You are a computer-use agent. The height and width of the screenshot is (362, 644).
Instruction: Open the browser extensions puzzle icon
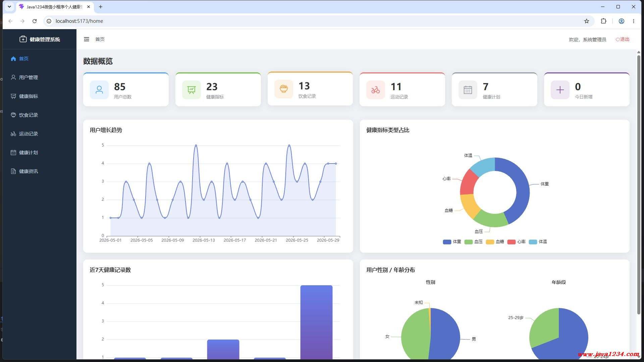pyautogui.click(x=603, y=21)
